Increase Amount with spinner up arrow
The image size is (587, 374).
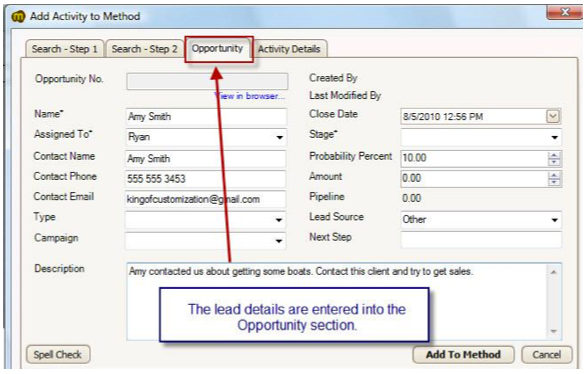pos(554,175)
